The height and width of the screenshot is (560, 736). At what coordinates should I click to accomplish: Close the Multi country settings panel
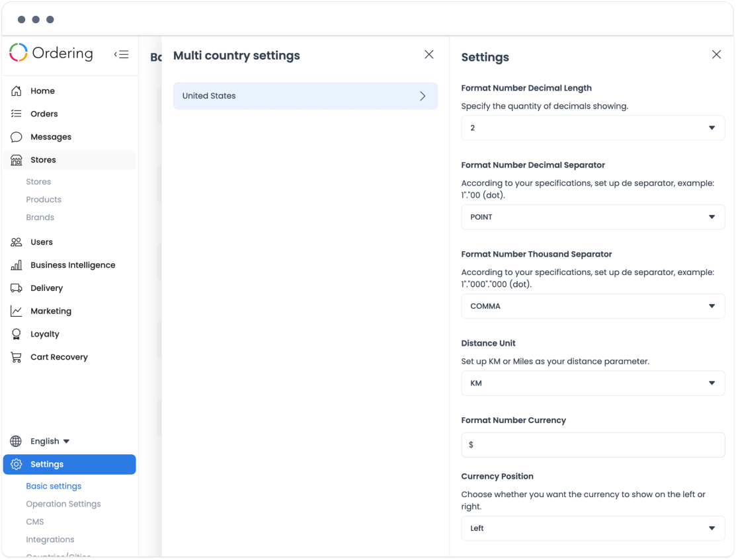429,54
